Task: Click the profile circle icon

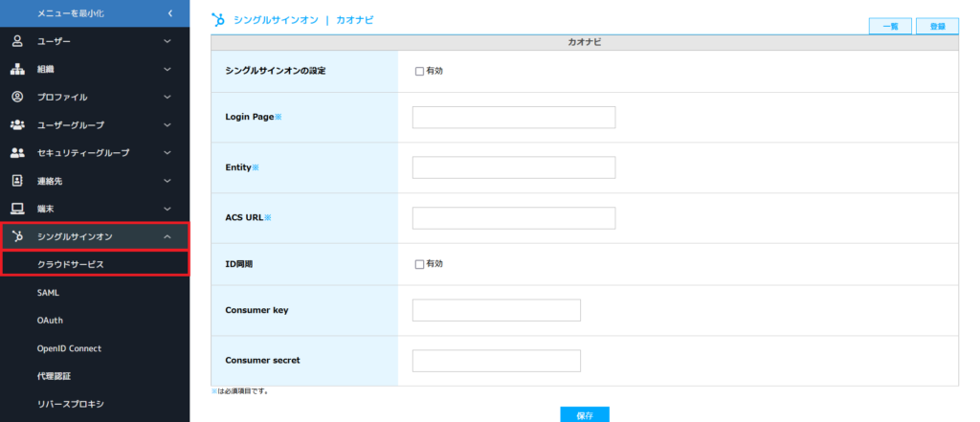Action: coord(17,97)
